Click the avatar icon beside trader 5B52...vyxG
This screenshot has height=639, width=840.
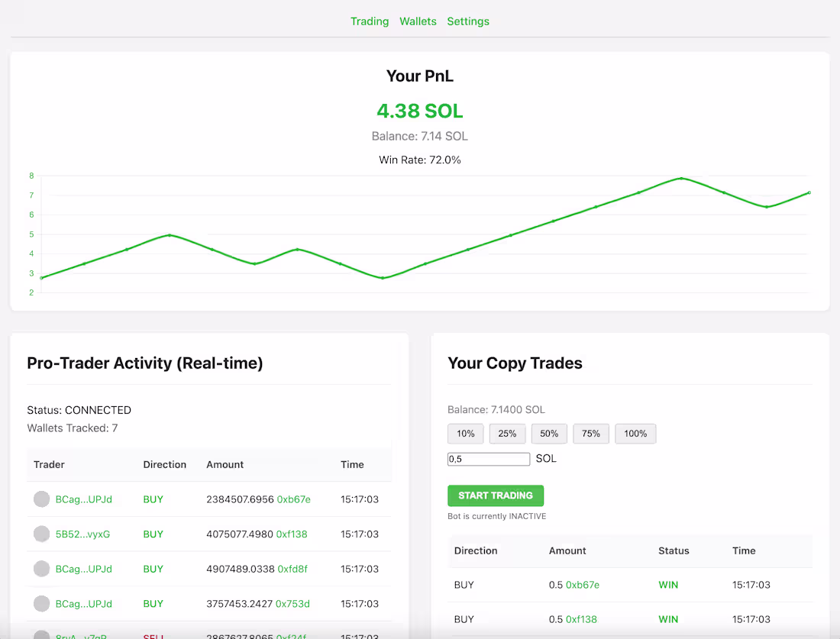42,534
